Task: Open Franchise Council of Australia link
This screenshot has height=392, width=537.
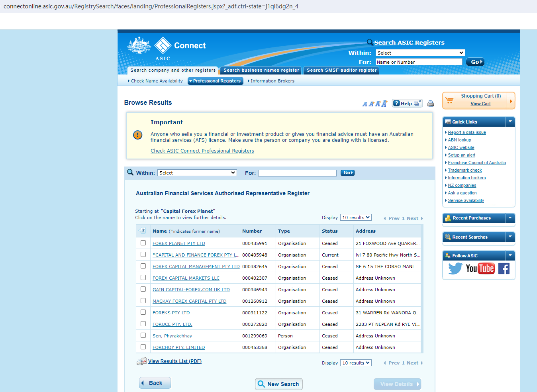Action: coord(477,163)
